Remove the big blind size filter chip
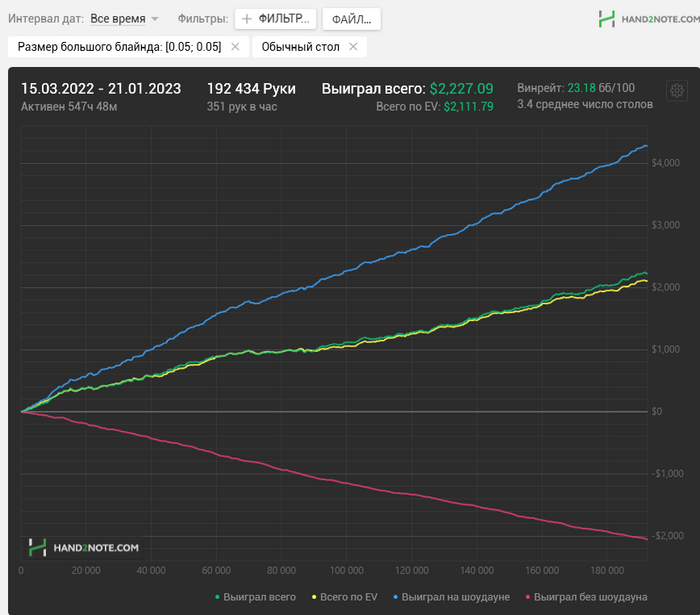The height and width of the screenshot is (615, 700). (235, 47)
